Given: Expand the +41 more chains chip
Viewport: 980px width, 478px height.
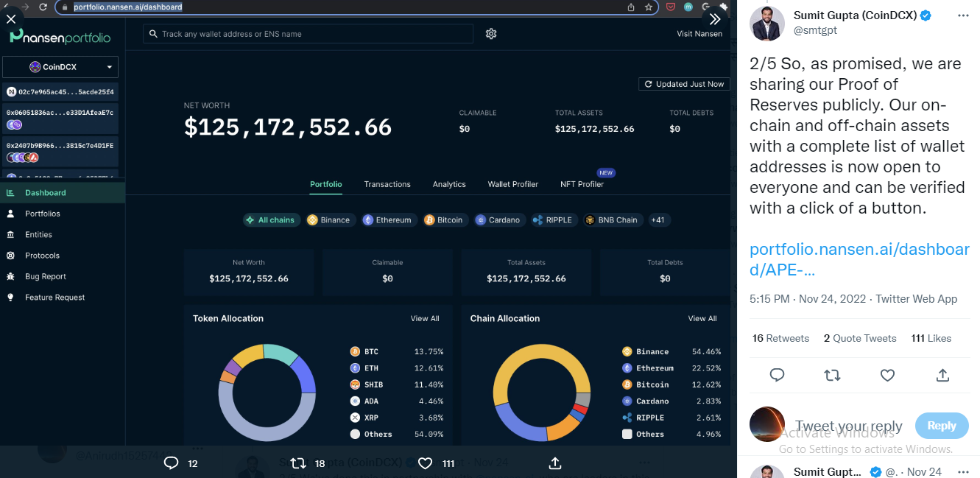Looking at the screenshot, I should pos(658,220).
